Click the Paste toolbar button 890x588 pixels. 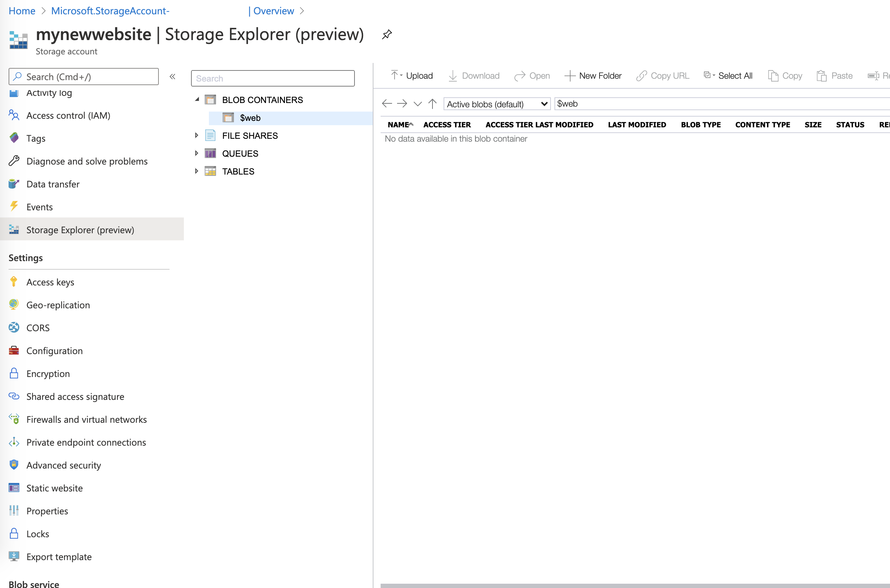[835, 76]
